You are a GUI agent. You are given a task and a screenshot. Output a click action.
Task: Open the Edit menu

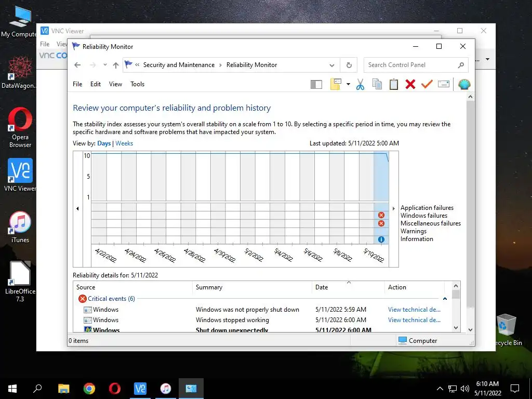pos(96,84)
